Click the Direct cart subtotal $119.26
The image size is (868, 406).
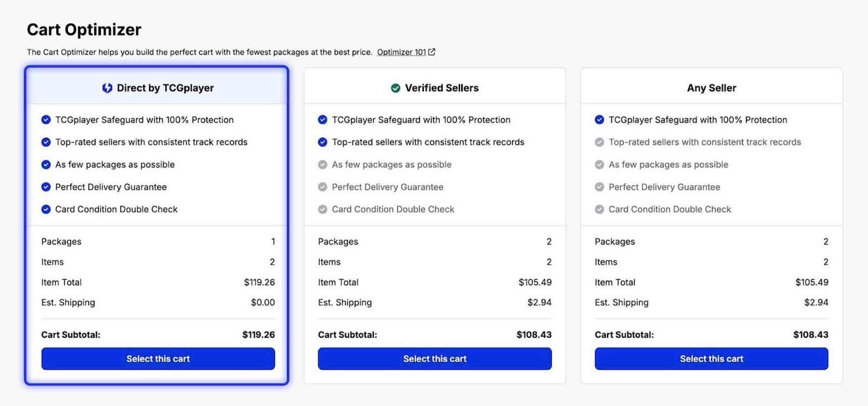pyautogui.click(x=258, y=335)
